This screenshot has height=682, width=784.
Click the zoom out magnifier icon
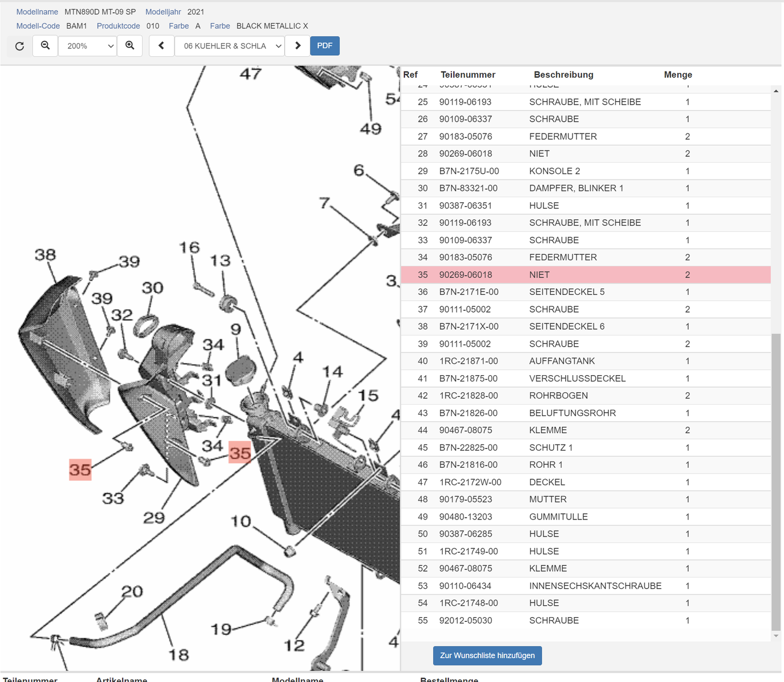(45, 46)
